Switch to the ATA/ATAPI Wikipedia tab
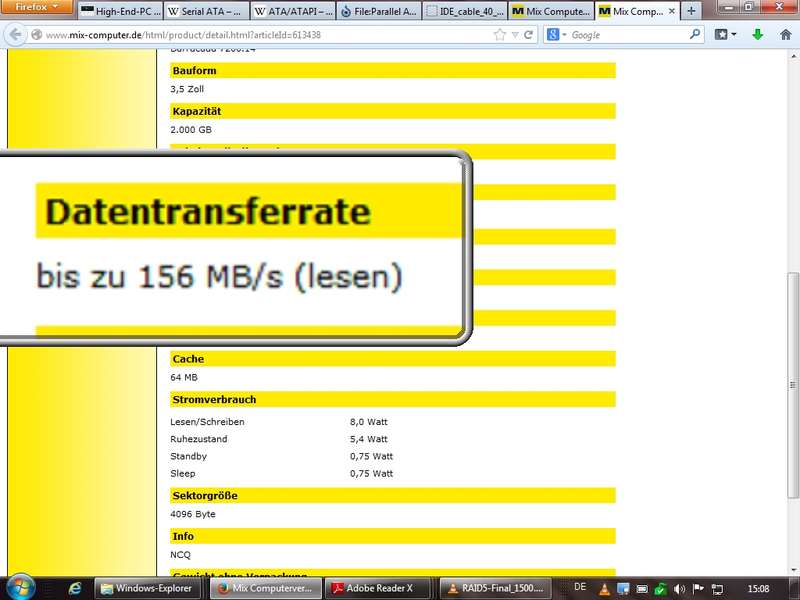This screenshot has height=600, width=800. (293, 11)
